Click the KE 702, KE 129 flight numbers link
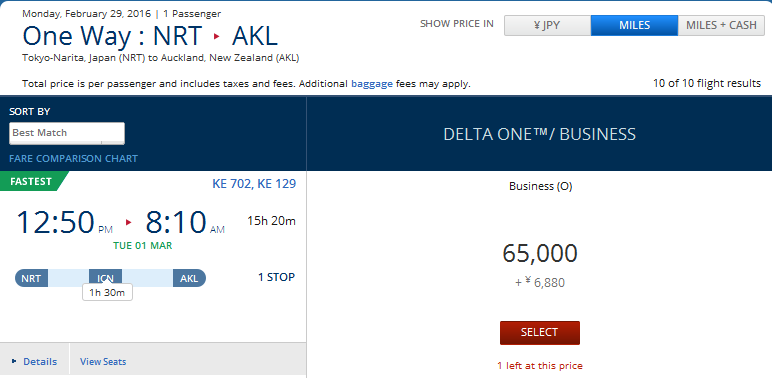 coord(254,184)
